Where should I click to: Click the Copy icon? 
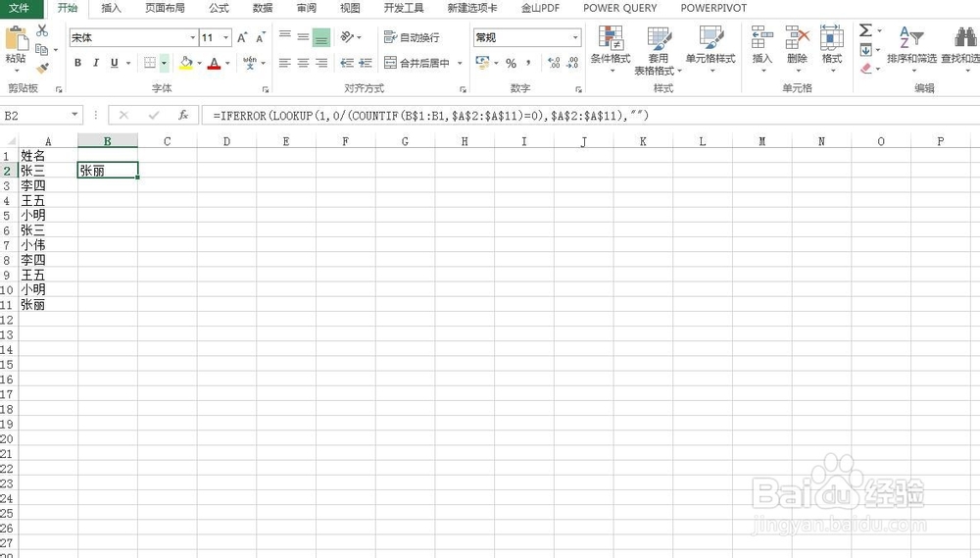pyautogui.click(x=42, y=49)
